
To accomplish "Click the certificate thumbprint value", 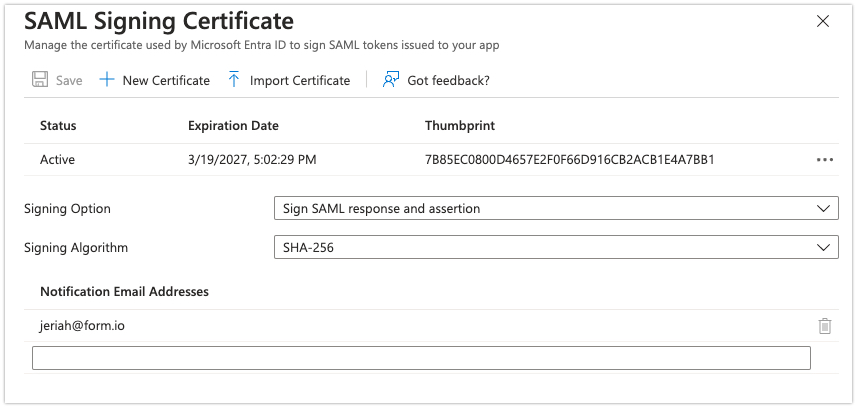I will pos(570,160).
